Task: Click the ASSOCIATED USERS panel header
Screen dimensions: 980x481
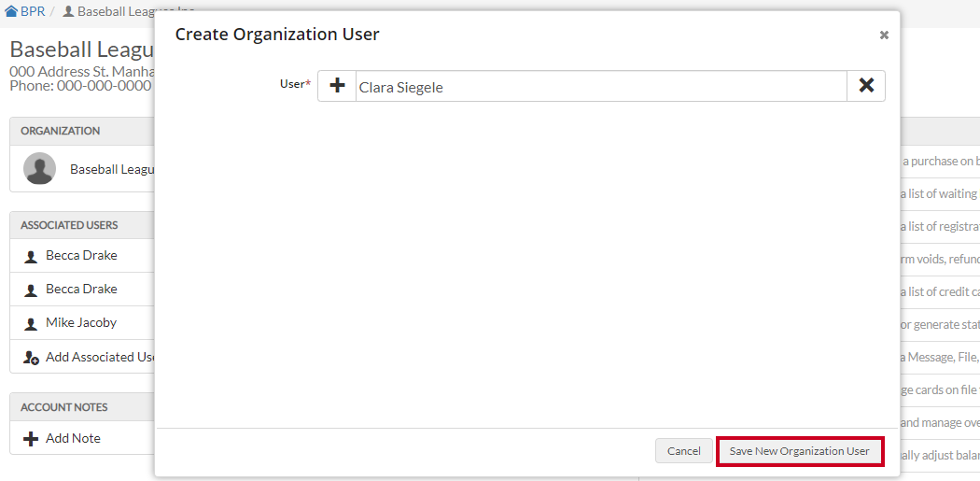Action: 82,225
